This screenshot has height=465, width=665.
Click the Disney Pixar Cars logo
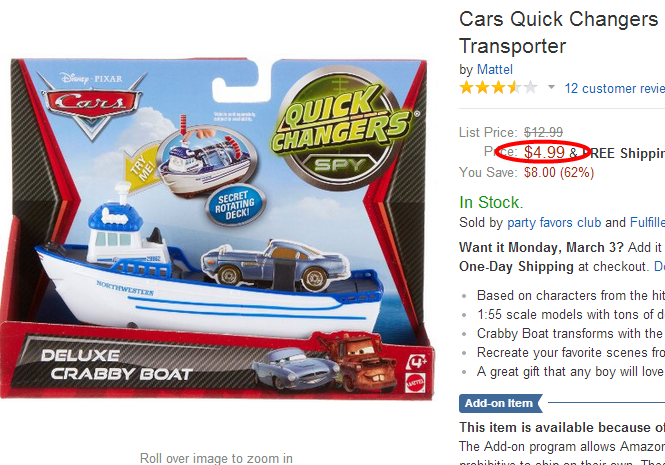pos(92,103)
